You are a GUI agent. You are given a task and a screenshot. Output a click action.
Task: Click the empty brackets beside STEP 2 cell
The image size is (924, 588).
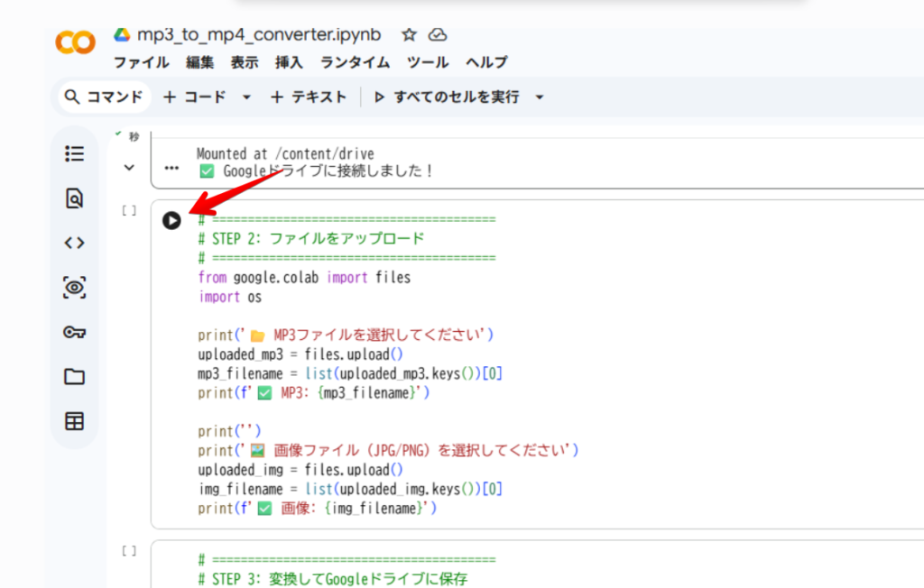(129, 210)
